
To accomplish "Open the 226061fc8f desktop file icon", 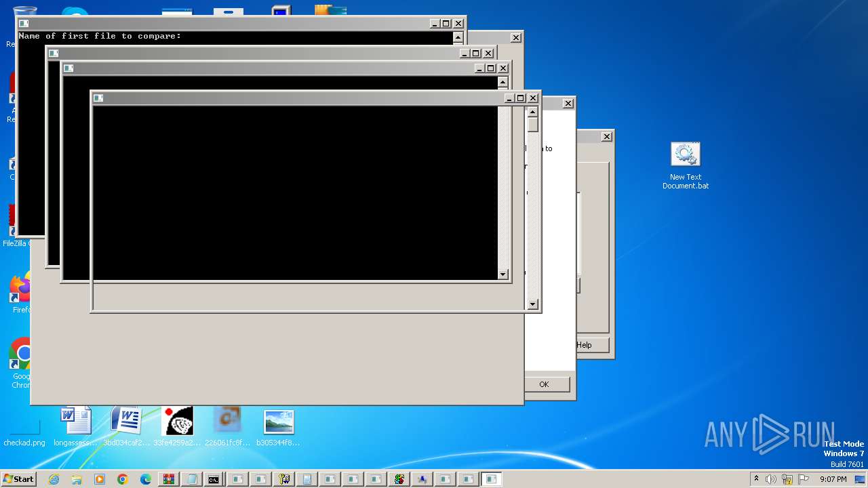I will click(228, 427).
